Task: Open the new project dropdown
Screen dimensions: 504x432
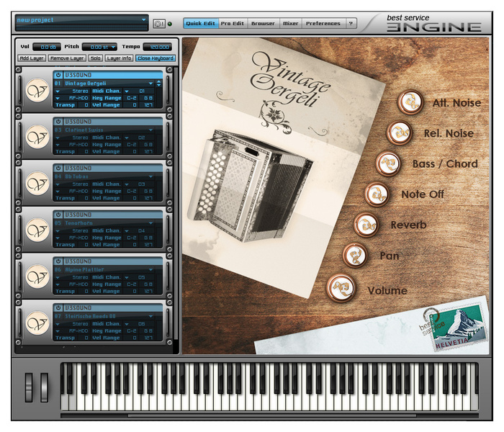Action: pyautogui.click(x=144, y=19)
